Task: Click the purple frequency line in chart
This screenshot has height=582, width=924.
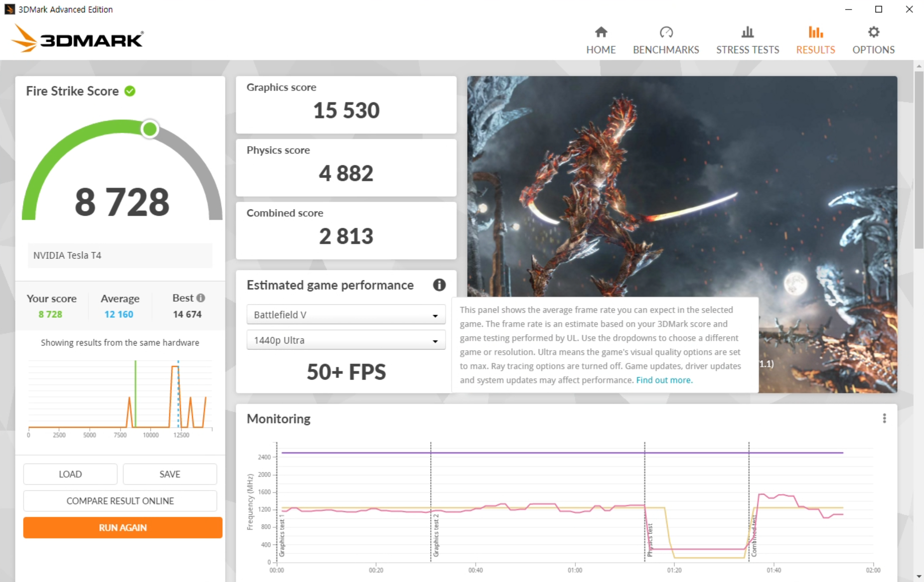Action: pos(562,453)
